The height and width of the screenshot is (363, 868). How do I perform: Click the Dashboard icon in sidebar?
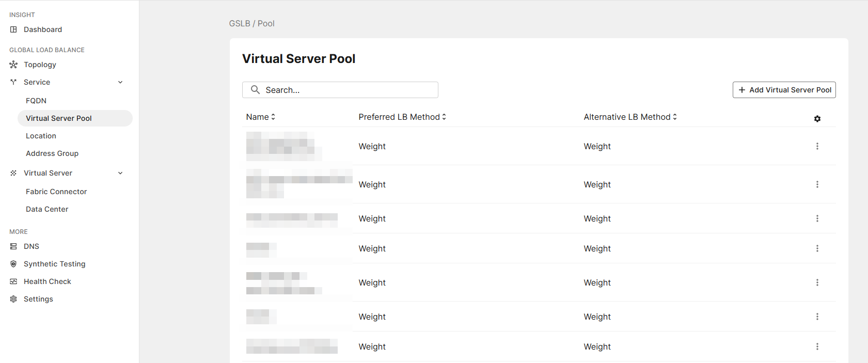pyautogui.click(x=13, y=29)
